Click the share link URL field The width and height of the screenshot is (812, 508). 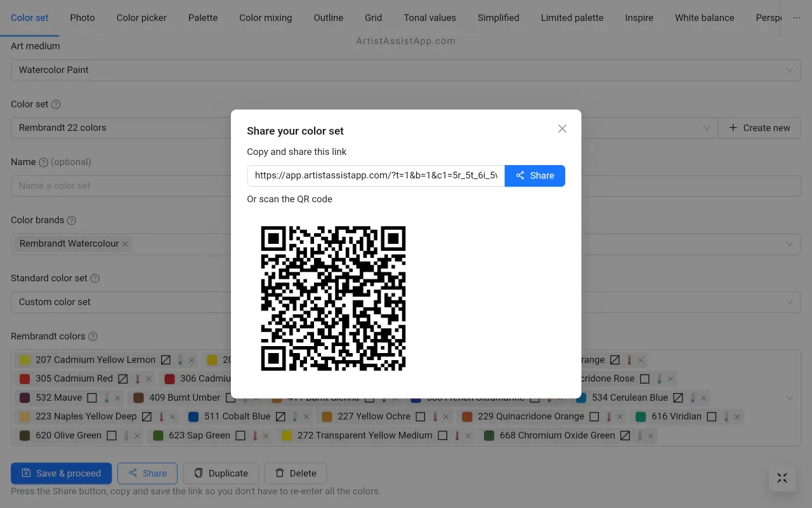tap(376, 176)
